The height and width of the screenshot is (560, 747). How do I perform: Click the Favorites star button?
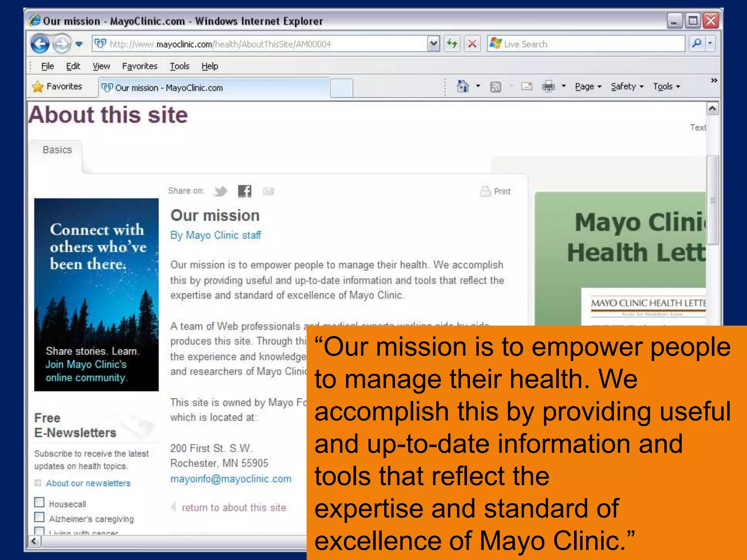coord(57,86)
